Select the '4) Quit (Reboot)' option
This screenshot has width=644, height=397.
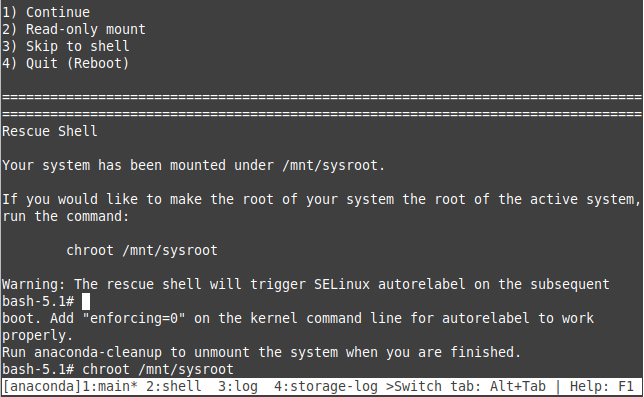pos(66,63)
